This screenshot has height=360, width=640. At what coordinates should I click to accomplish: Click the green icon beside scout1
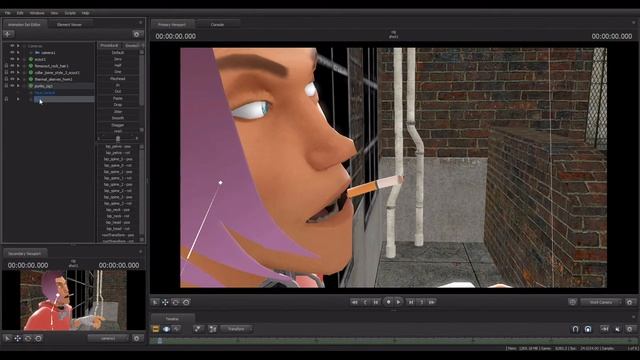tap(31, 59)
